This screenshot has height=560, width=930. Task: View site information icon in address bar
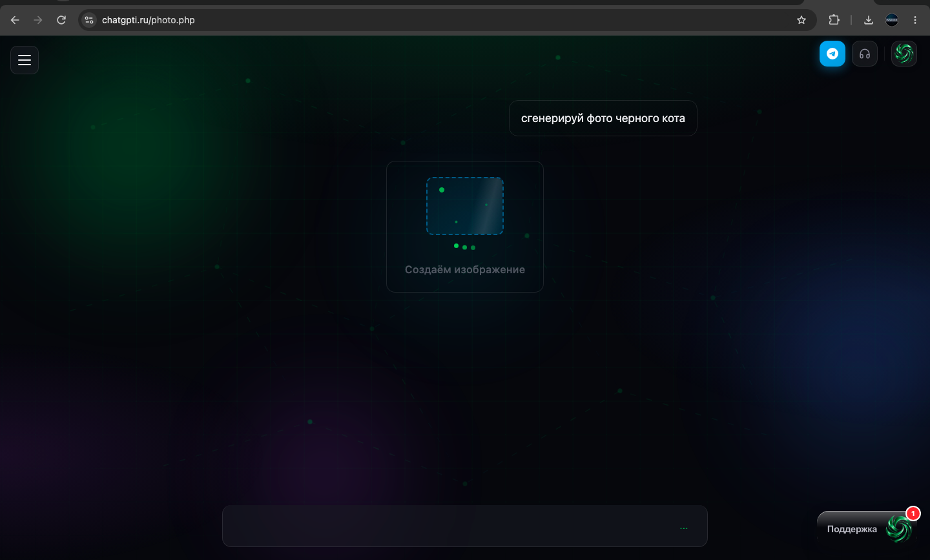(89, 20)
